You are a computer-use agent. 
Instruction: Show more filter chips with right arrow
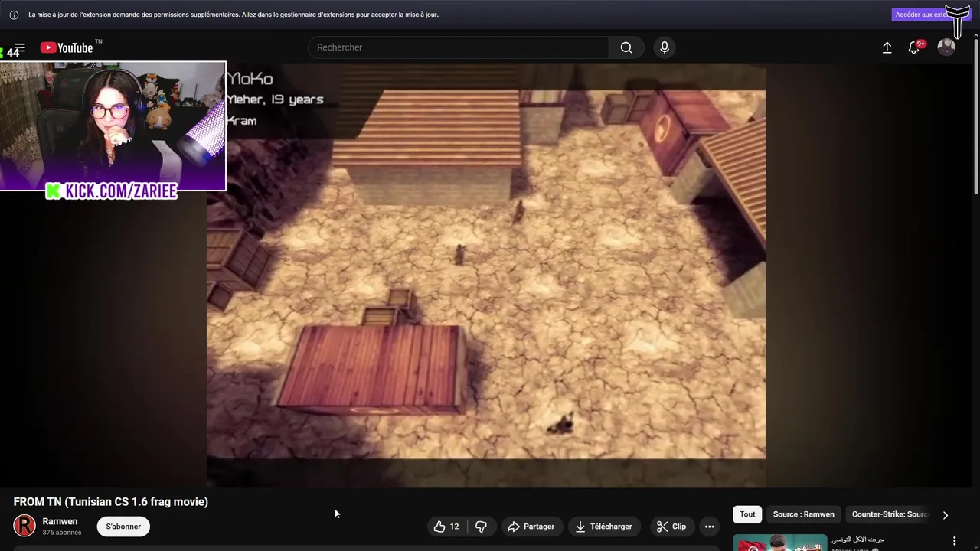pos(945,515)
